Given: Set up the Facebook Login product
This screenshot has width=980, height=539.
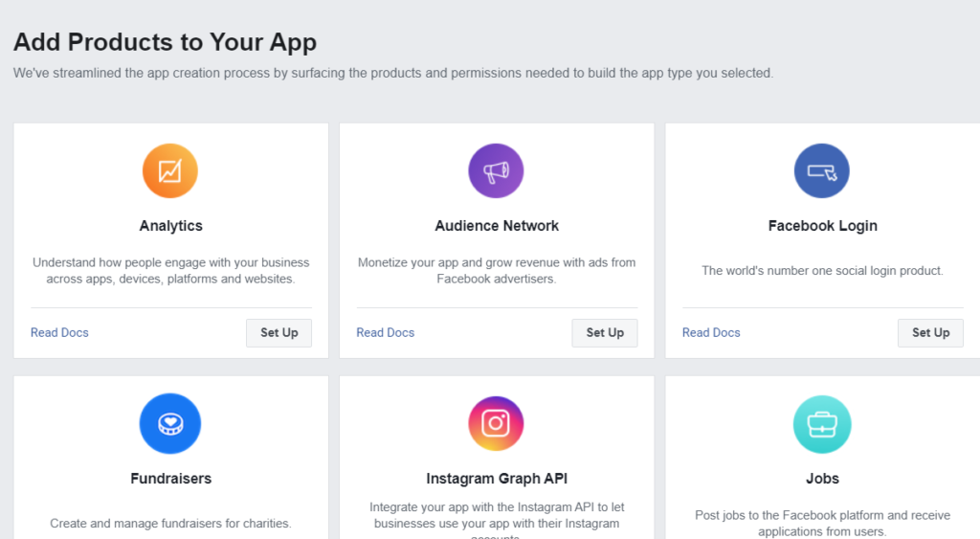Looking at the screenshot, I should [x=930, y=332].
